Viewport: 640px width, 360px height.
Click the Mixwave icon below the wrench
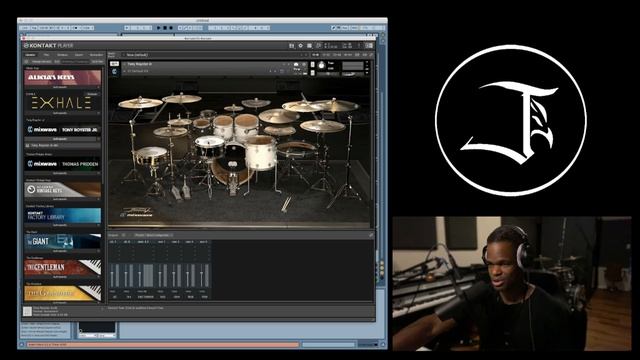[x=114, y=71]
